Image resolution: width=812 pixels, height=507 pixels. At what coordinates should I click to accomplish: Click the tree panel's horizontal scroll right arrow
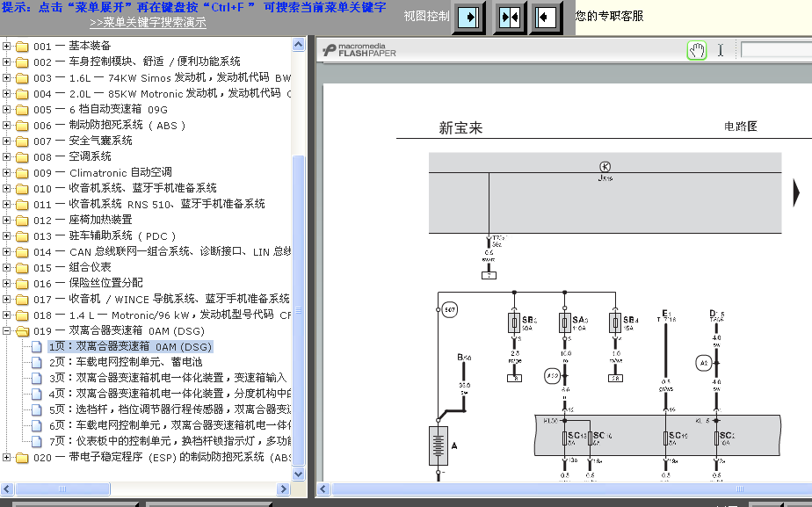point(284,489)
